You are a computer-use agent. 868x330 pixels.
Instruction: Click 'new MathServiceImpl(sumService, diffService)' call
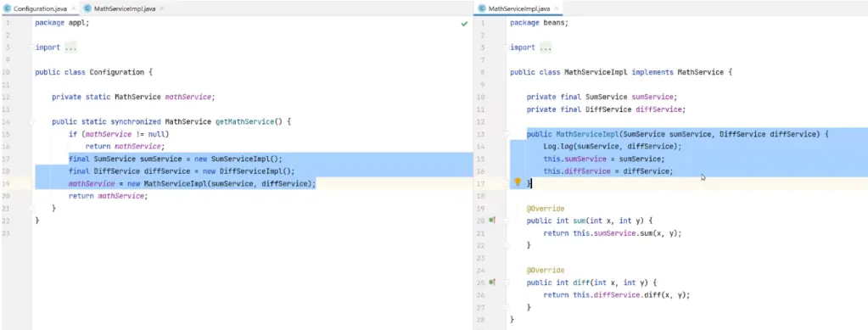coord(220,183)
